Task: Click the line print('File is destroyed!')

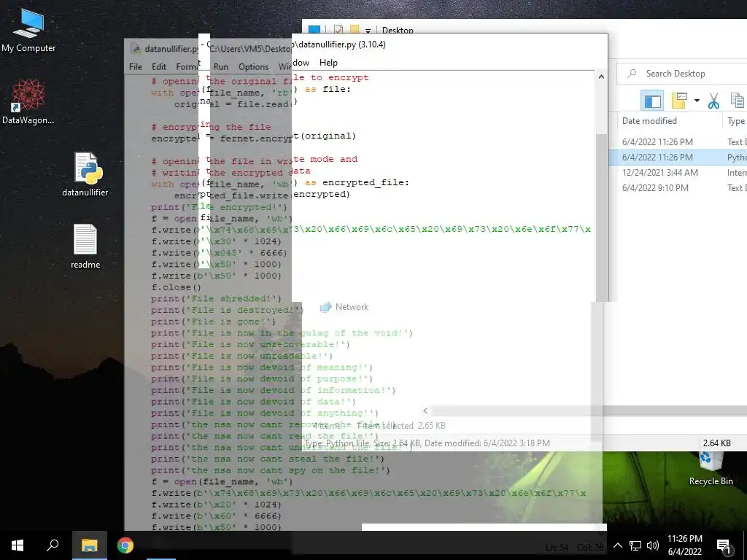Action: point(227,310)
